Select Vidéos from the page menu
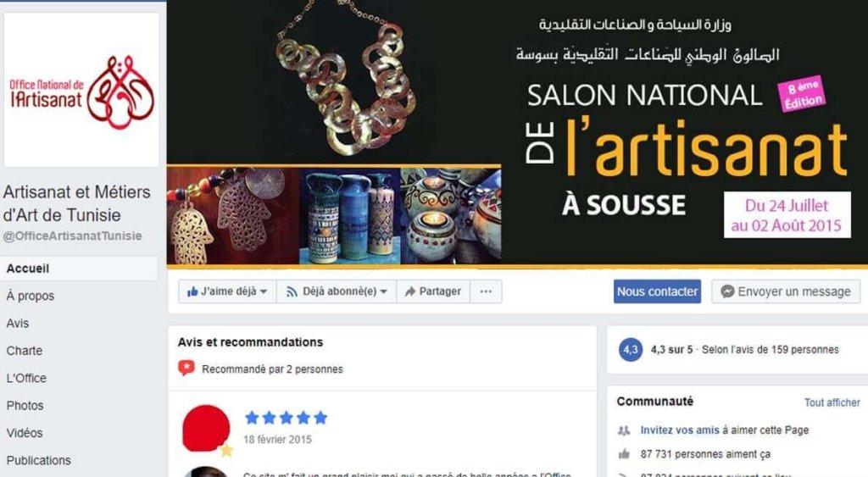Viewport: 868px width, 477px height. [25, 433]
